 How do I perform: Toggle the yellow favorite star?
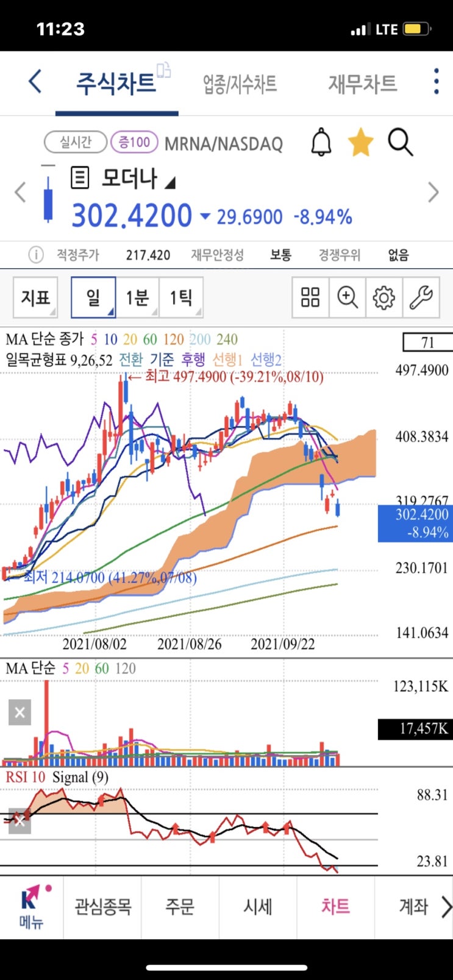[x=360, y=143]
